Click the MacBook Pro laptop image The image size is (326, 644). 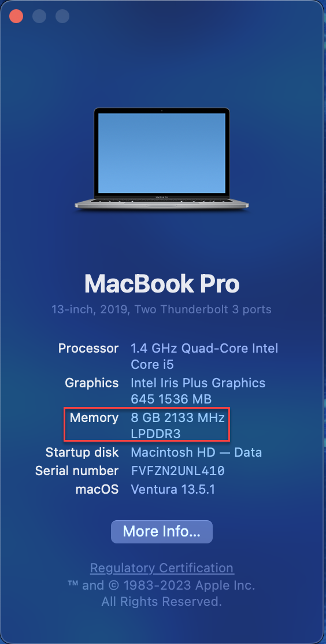(x=162, y=158)
